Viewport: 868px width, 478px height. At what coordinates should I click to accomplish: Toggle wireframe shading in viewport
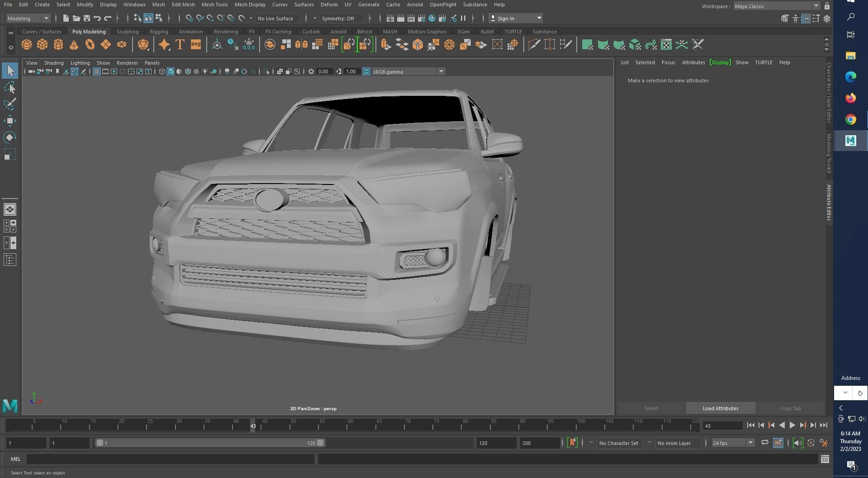point(162,71)
